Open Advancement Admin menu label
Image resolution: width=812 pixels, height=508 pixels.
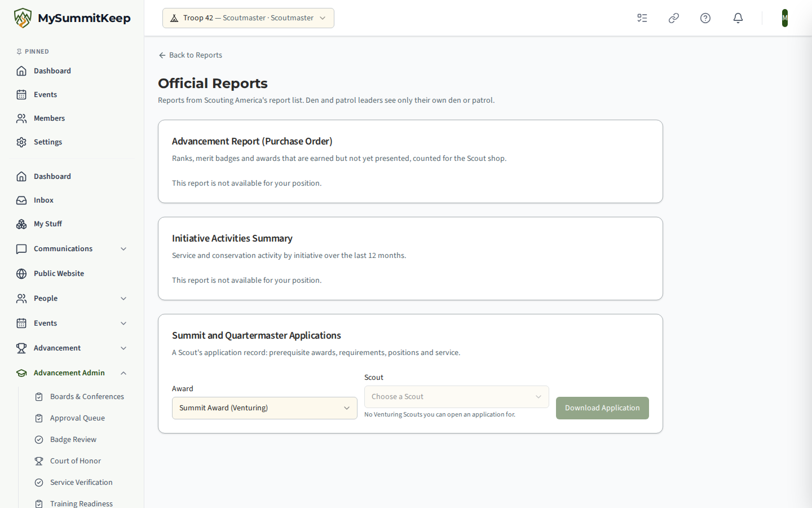(69, 373)
